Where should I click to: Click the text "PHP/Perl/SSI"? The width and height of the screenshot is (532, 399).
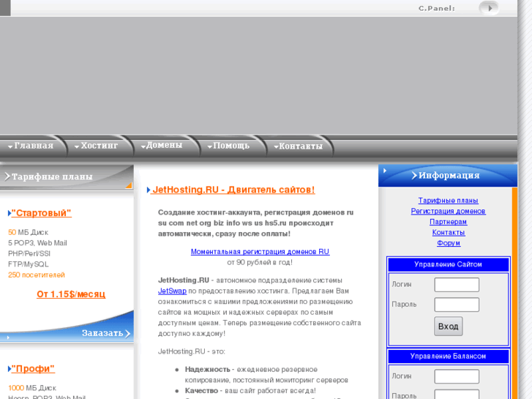29,253
